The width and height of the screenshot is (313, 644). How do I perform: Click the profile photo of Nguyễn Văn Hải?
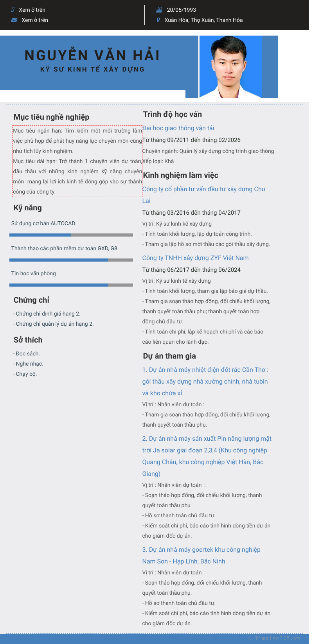230,67
